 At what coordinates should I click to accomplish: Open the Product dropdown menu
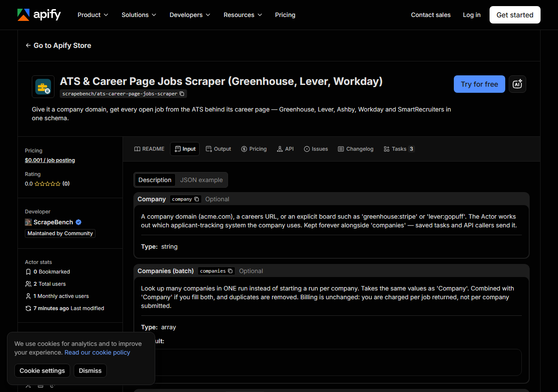pyautogui.click(x=93, y=15)
